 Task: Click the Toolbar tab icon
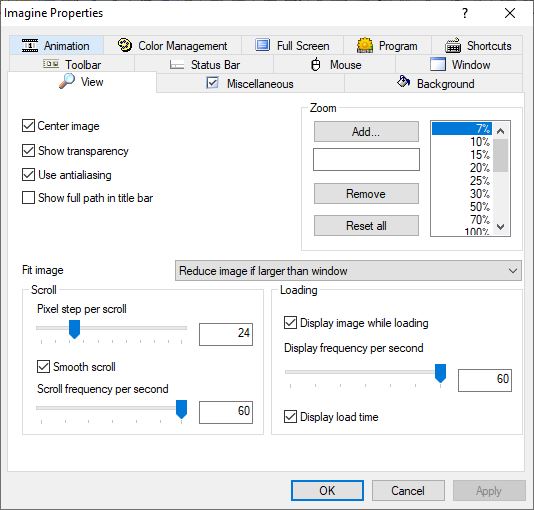(51, 64)
